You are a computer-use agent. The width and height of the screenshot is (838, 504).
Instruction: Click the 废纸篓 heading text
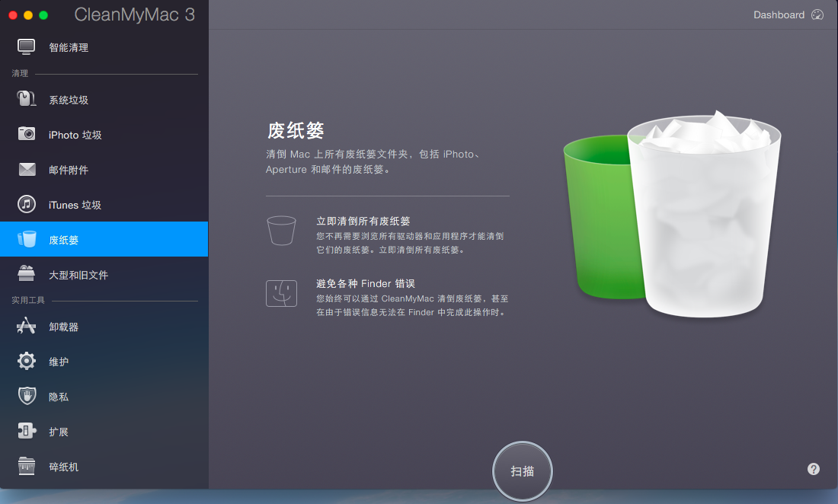296,130
